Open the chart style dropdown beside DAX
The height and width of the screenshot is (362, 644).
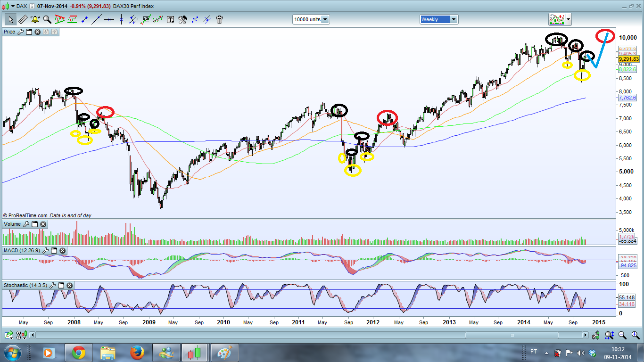pyautogui.click(x=12, y=6)
